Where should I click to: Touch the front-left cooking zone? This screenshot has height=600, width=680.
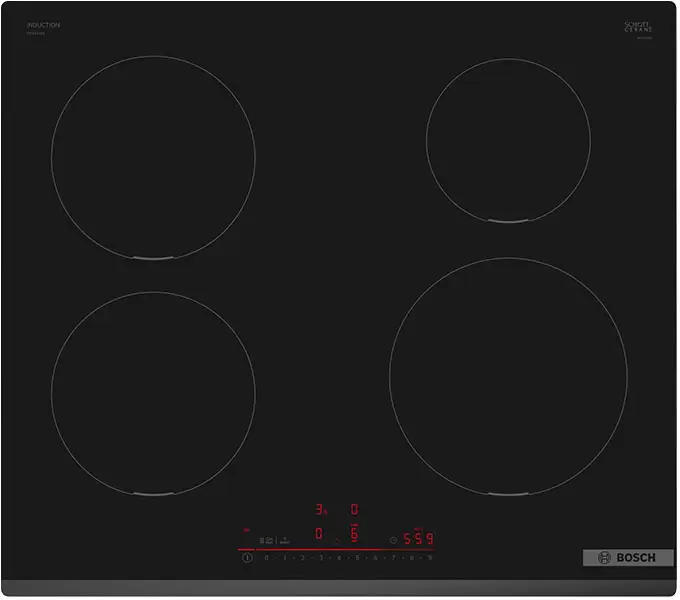pyautogui.click(x=153, y=393)
